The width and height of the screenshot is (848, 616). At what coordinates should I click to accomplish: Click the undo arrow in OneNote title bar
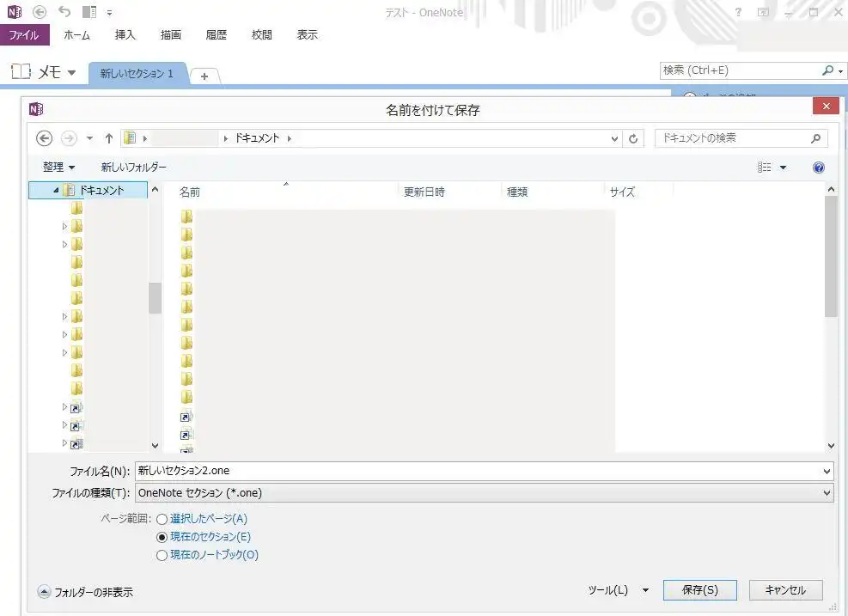(x=64, y=12)
